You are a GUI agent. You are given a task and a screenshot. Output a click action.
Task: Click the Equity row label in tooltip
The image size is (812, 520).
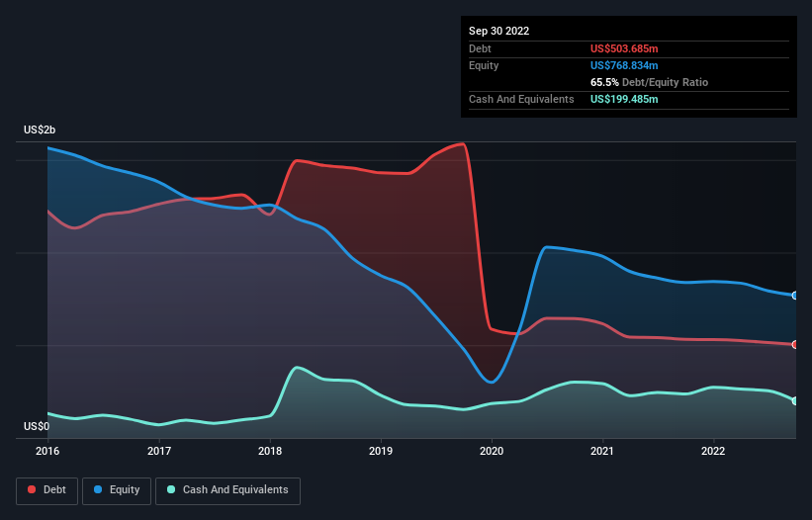click(484, 65)
